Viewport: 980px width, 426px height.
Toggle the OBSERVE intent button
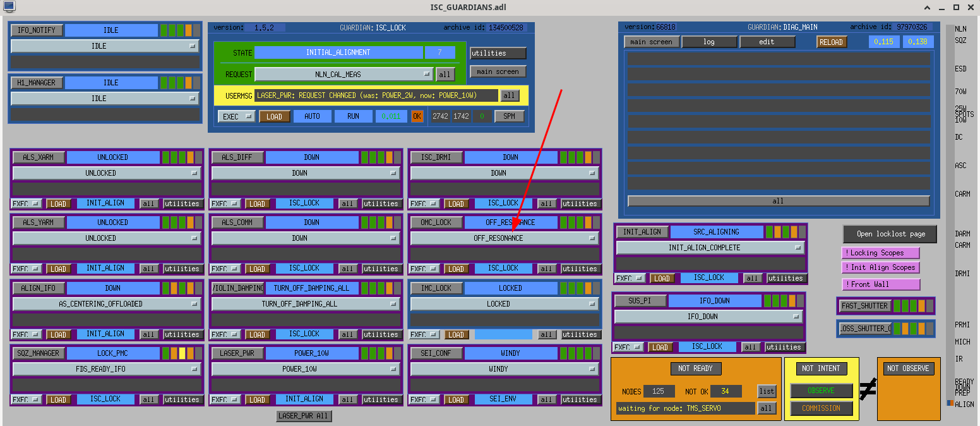821,391
